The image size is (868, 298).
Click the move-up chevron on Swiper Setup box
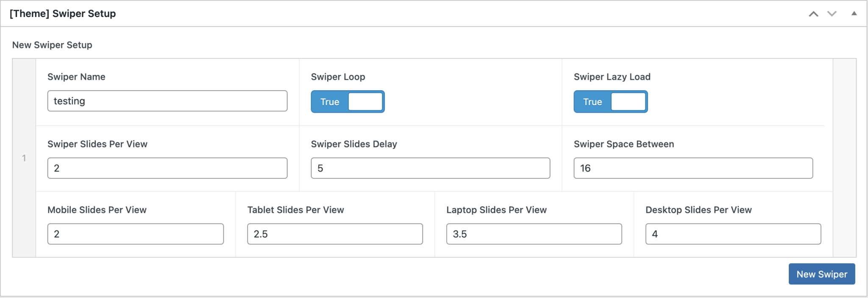[813, 13]
